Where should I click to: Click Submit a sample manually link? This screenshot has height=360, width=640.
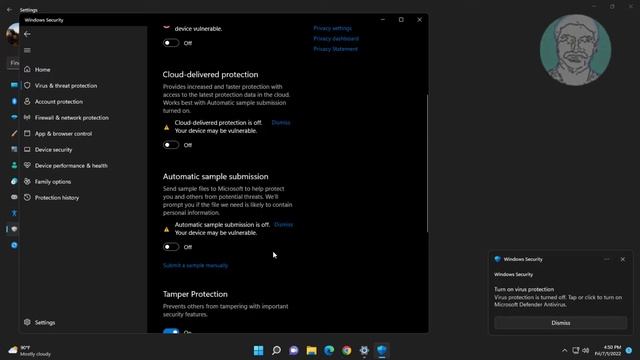pos(196,266)
